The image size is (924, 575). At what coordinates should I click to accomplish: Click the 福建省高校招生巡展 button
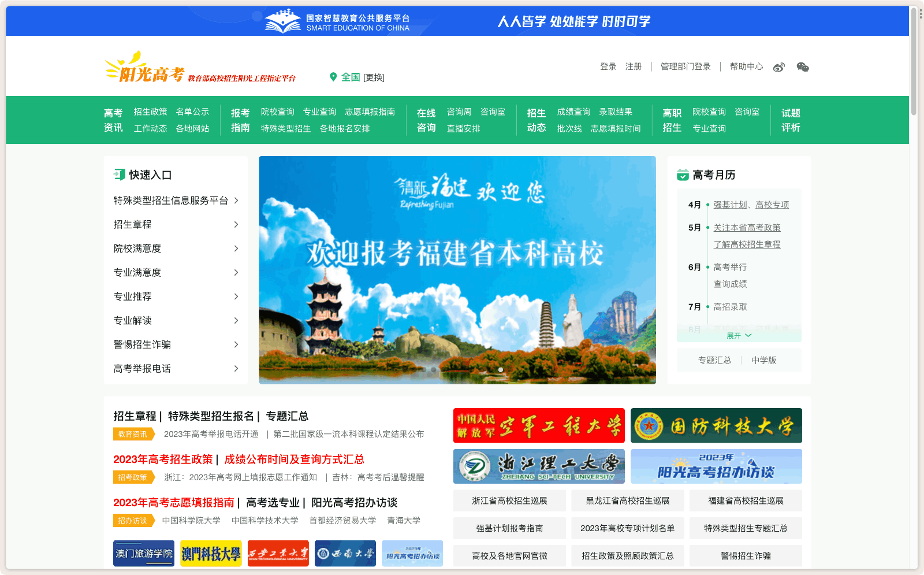746,500
